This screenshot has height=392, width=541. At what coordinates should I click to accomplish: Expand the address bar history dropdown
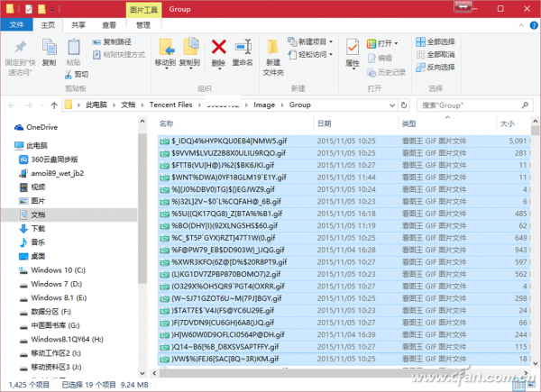[x=392, y=105]
